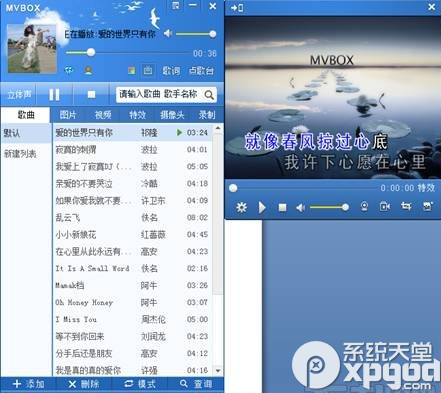
Task: Select the 默认 playlist
Action: (26, 133)
